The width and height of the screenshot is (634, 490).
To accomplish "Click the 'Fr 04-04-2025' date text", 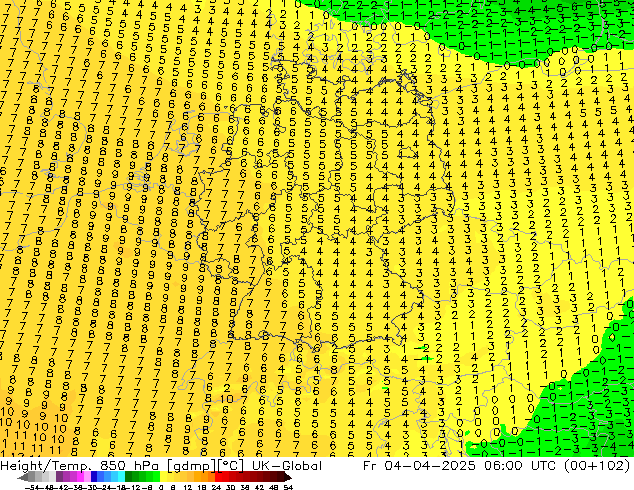I will [x=419, y=466].
